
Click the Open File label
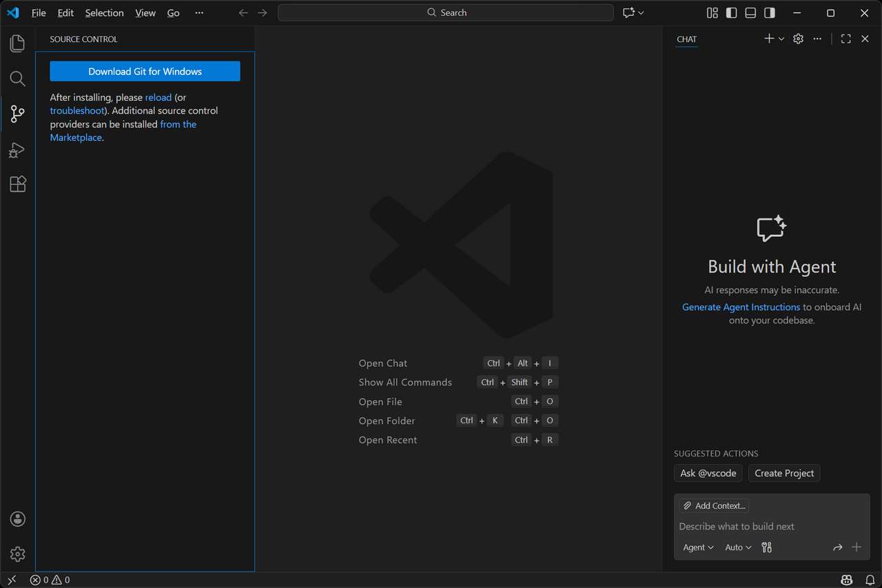click(x=380, y=401)
